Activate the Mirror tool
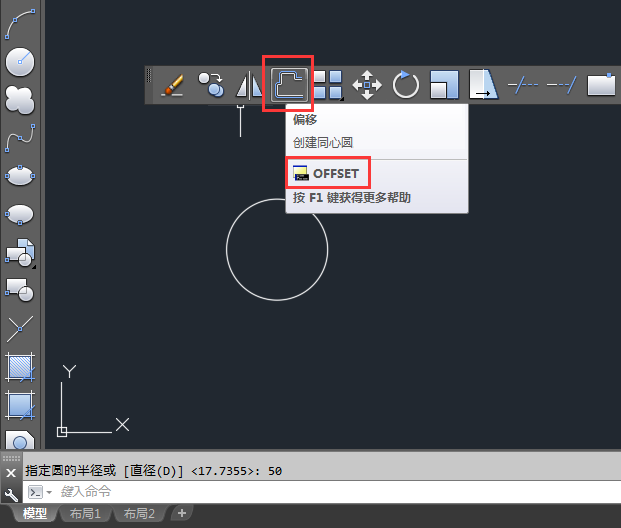The image size is (621, 528). tap(249, 85)
